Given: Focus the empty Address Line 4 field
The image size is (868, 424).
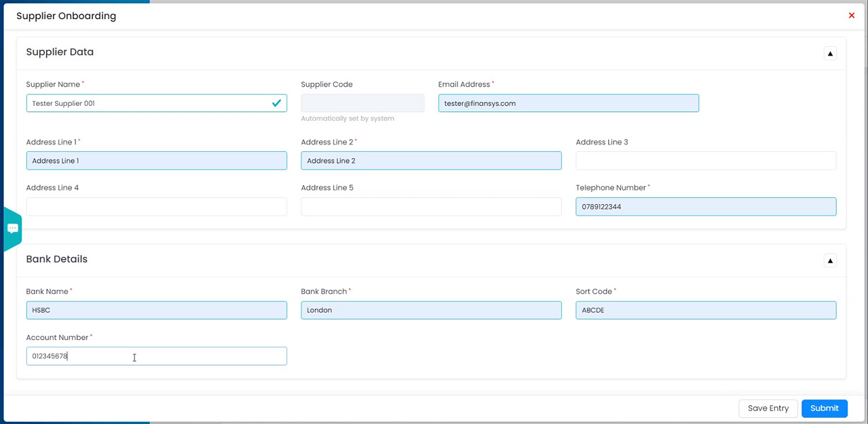Looking at the screenshot, I should [156, 207].
